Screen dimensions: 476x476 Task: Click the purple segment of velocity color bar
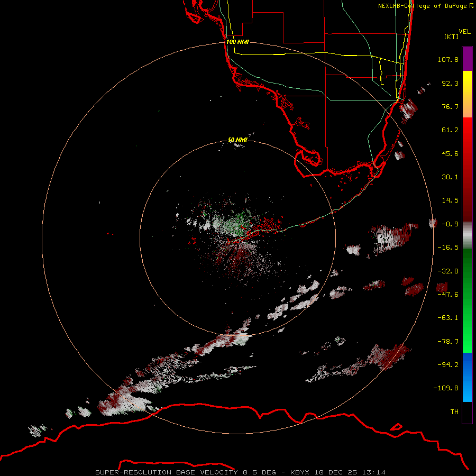tap(467, 59)
